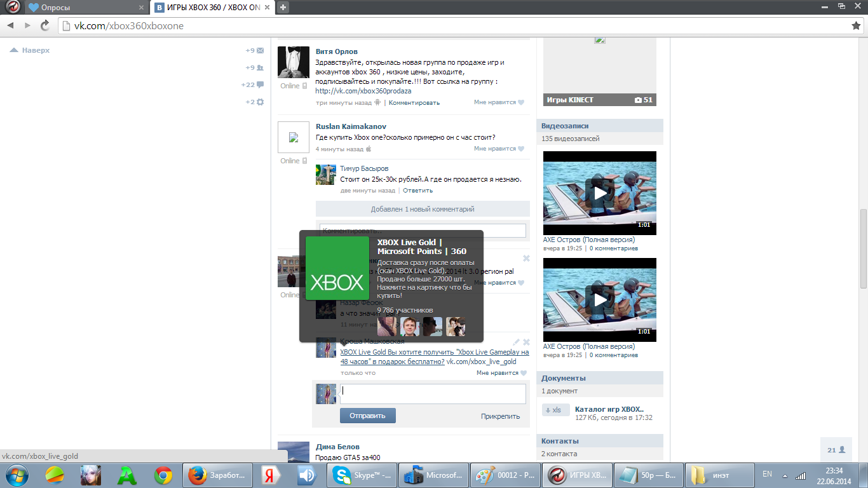
Task: Open popup title 'XBOX Live Gold | Microsoft Points | 360'
Action: (422, 247)
